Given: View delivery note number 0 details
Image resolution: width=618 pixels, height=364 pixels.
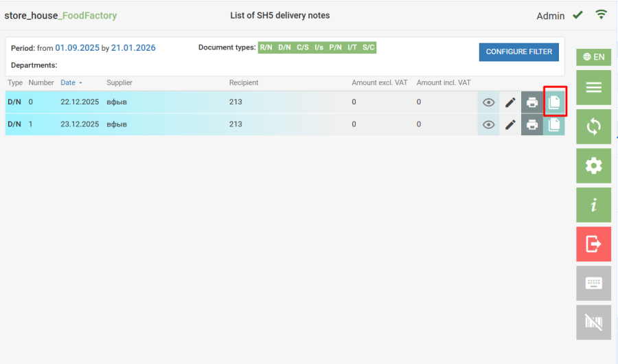Looking at the screenshot, I should click(x=488, y=102).
